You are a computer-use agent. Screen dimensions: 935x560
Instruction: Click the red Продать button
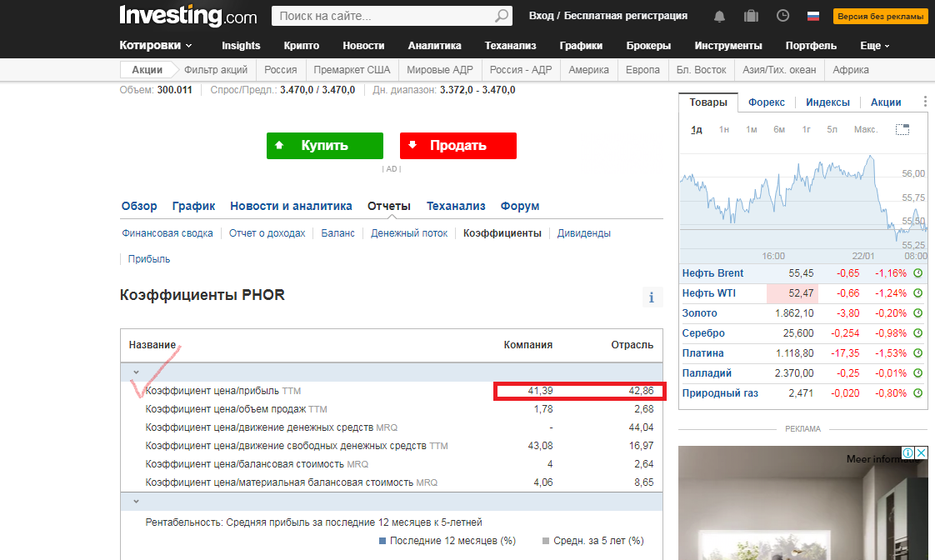coord(458,146)
